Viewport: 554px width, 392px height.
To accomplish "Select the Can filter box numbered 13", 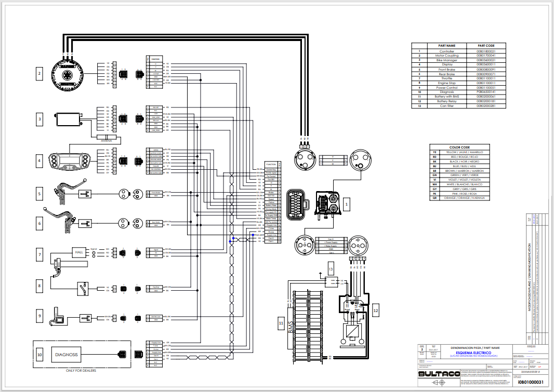I will tap(331, 281).
